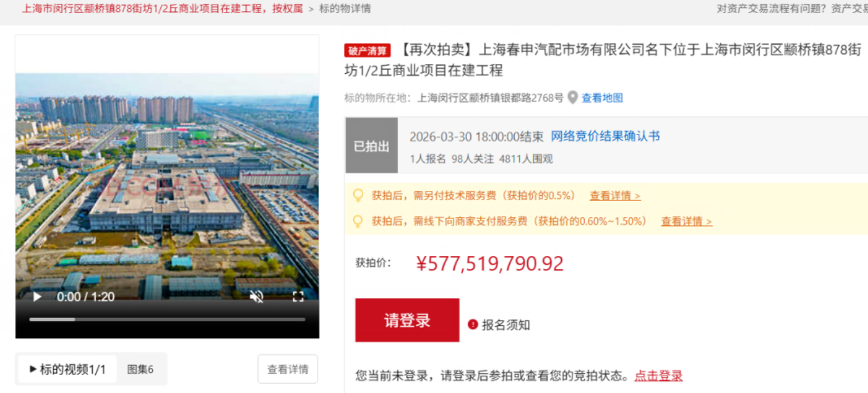
Task: Click the video progress bar
Action: (x=167, y=319)
